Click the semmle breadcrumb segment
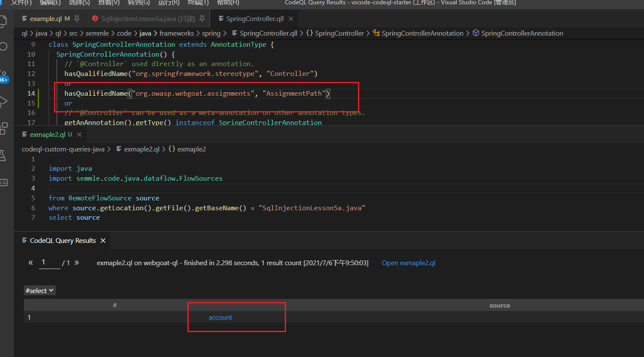 click(97, 33)
